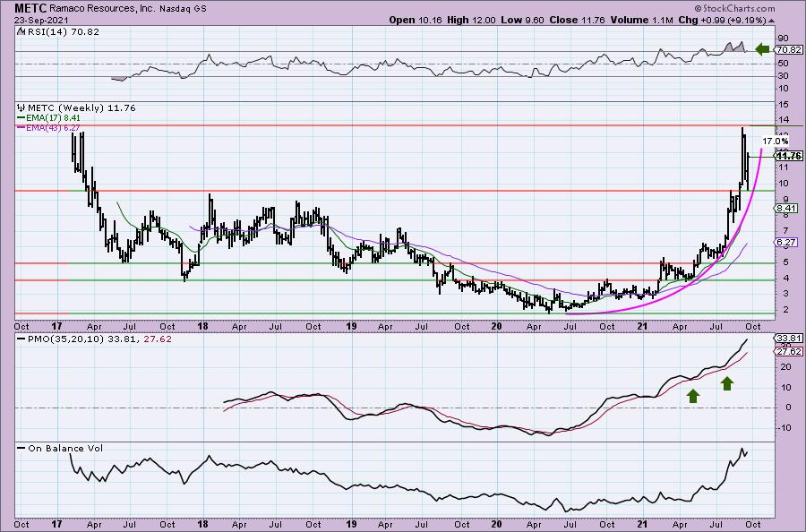Click the Open 10.16 value
This screenshot has width=806, height=532.
416,20
